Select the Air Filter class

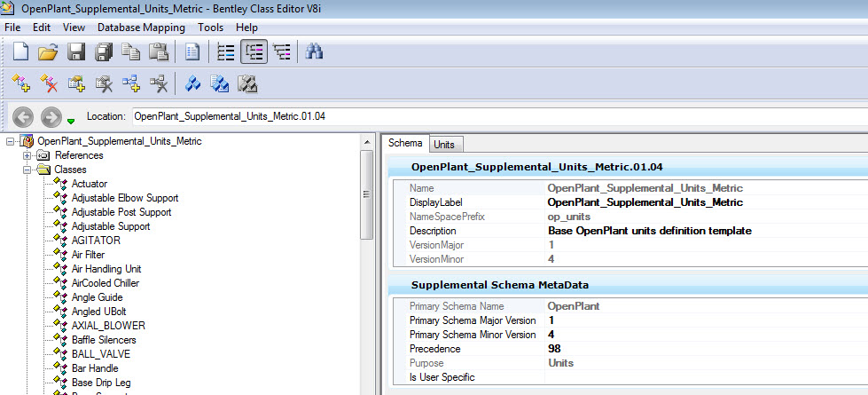[88, 255]
